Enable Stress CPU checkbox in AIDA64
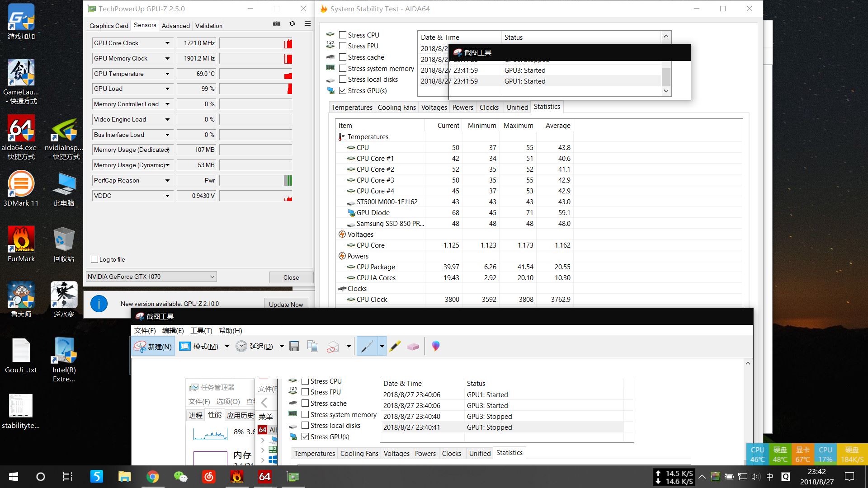868x488 pixels. click(x=343, y=35)
